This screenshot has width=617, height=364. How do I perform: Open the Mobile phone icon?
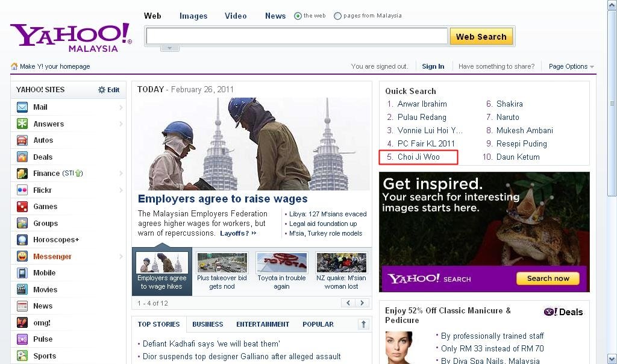22,273
